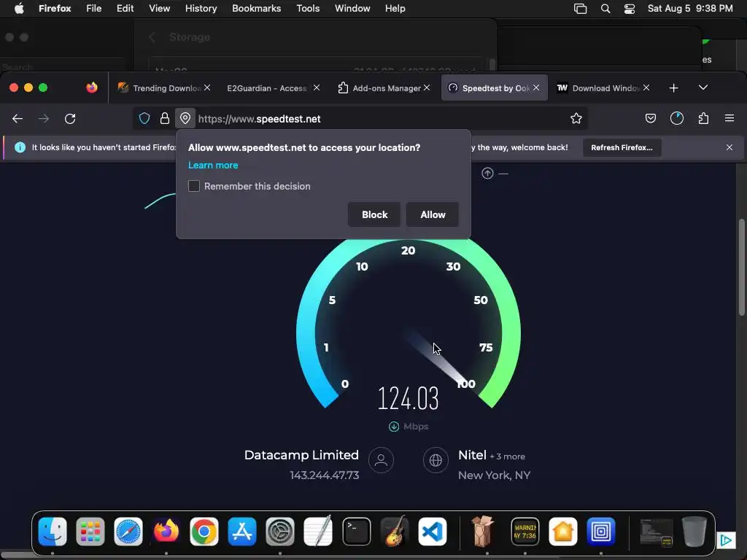
Task: Click the 124.03 speed reading
Action: click(x=409, y=398)
